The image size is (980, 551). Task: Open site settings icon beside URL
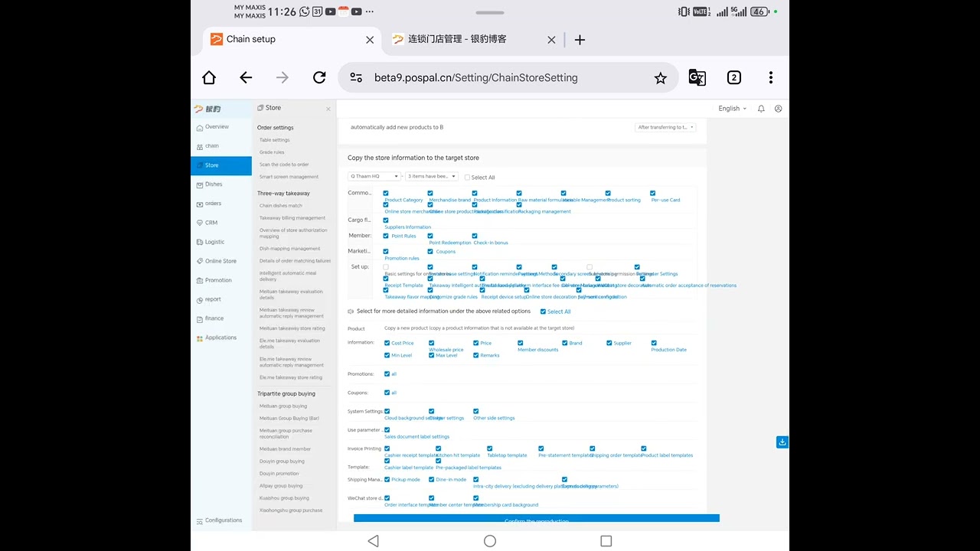356,77
